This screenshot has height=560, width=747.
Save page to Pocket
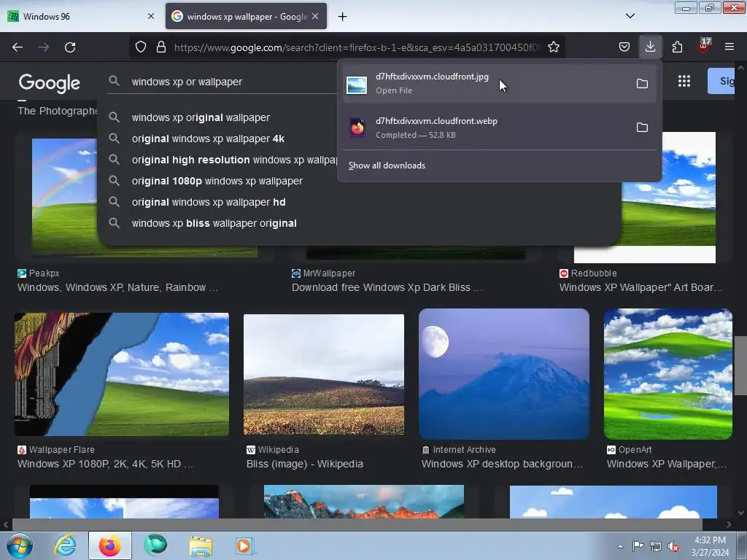pos(624,47)
